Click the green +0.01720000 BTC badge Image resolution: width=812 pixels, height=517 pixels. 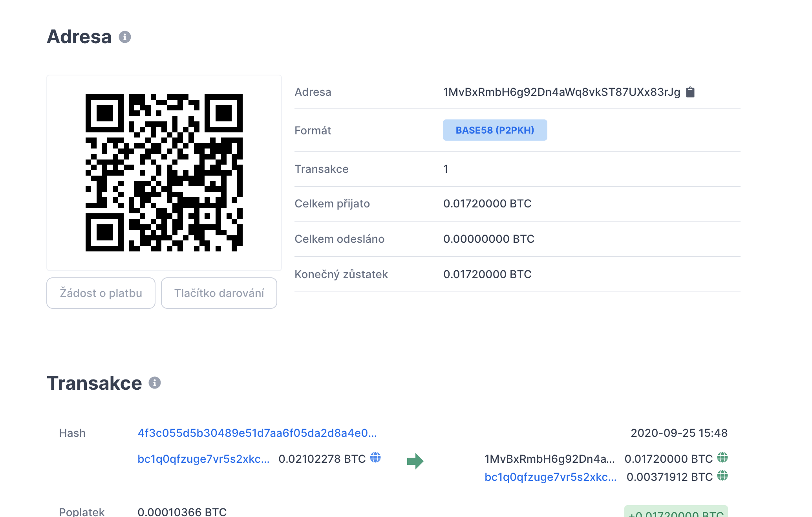(676, 512)
